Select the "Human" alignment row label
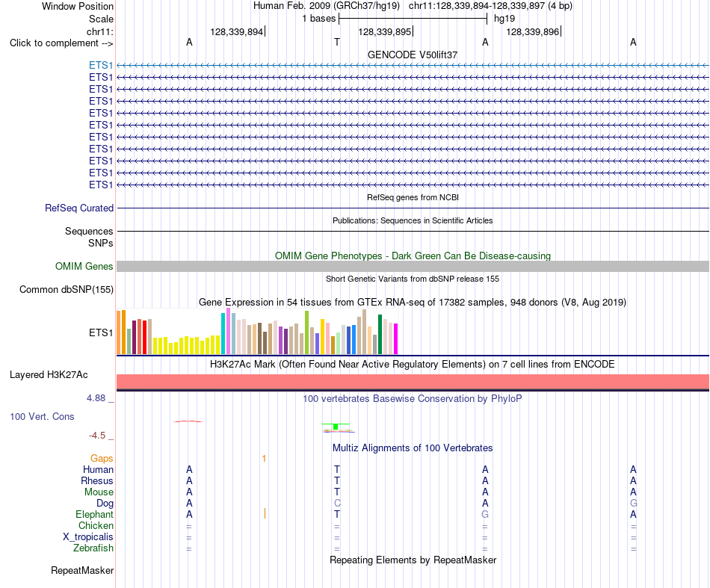The height and width of the screenshot is (588, 710). tap(98, 470)
